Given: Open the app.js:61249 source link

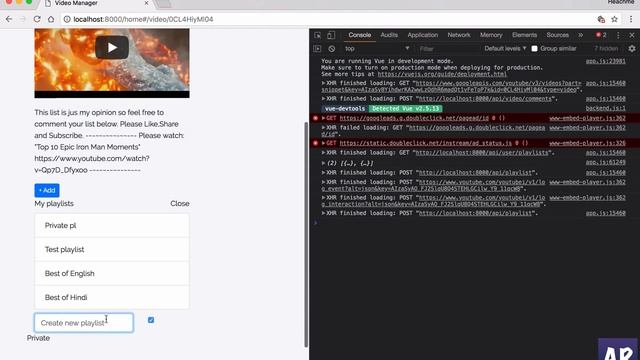Looking at the screenshot, I should tap(605, 162).
